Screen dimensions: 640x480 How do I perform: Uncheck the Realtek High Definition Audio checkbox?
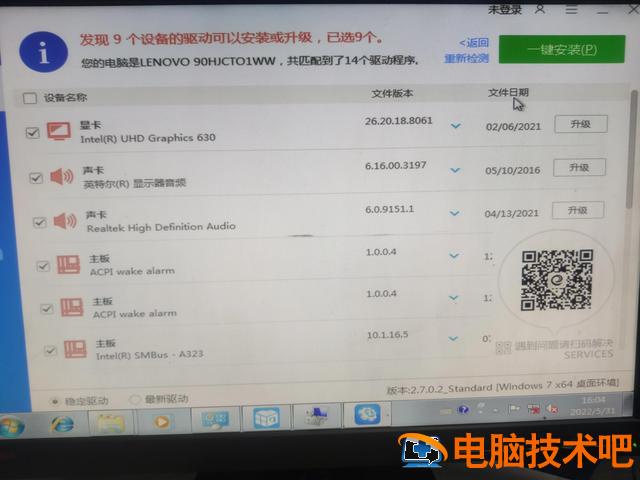pos(40,222)
